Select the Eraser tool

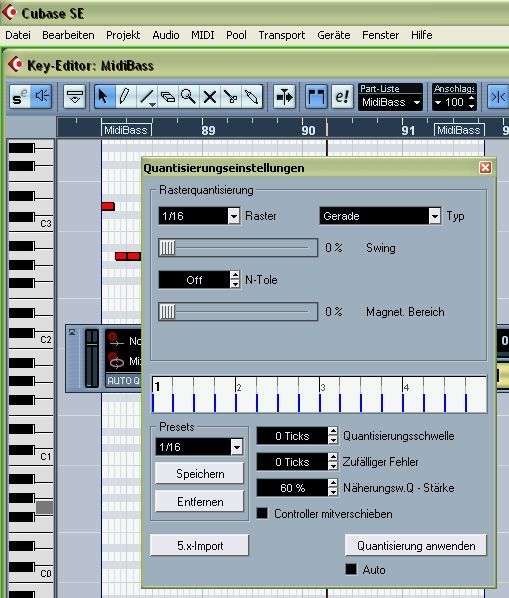point(167,97)
